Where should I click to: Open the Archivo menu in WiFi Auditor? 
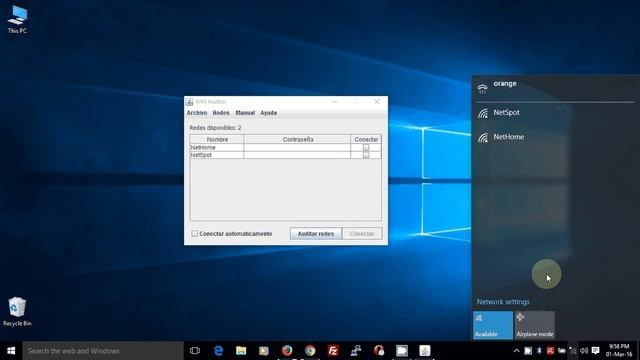pos(197,113)
